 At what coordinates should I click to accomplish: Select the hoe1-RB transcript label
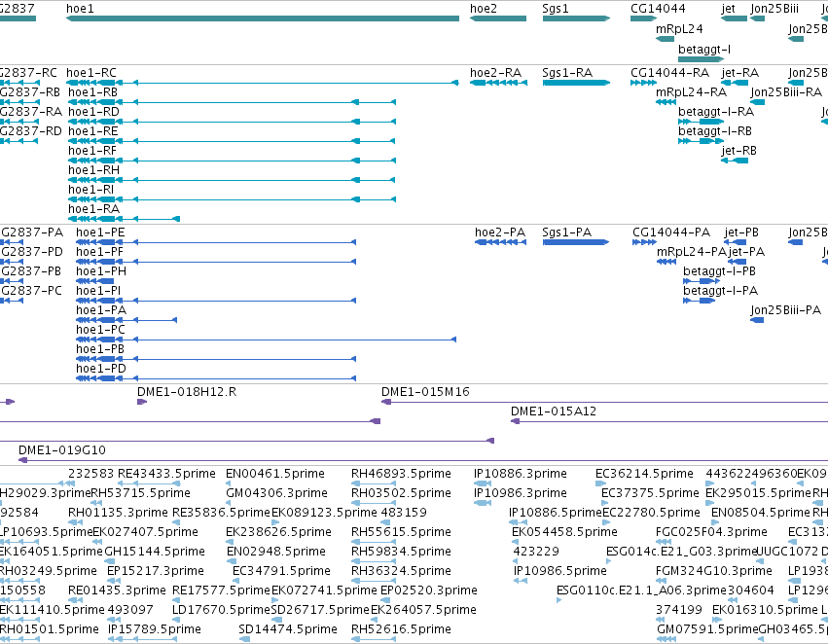pyautogui.click(x=93, y=92)
